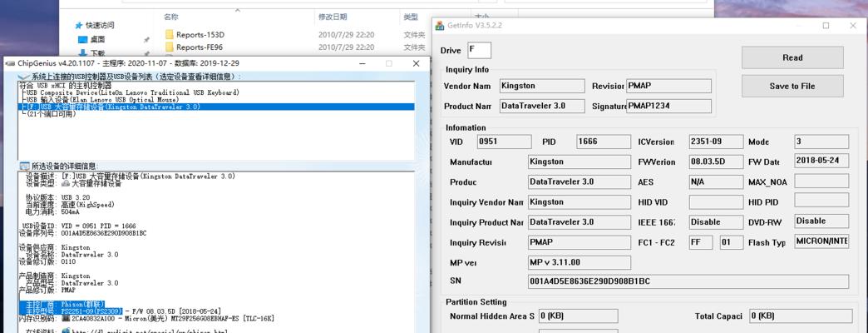Click the Normal Hidden Area Size field
Image resolution: width=868 pixels, height=333 pixels.
click(x=579, y=316)
